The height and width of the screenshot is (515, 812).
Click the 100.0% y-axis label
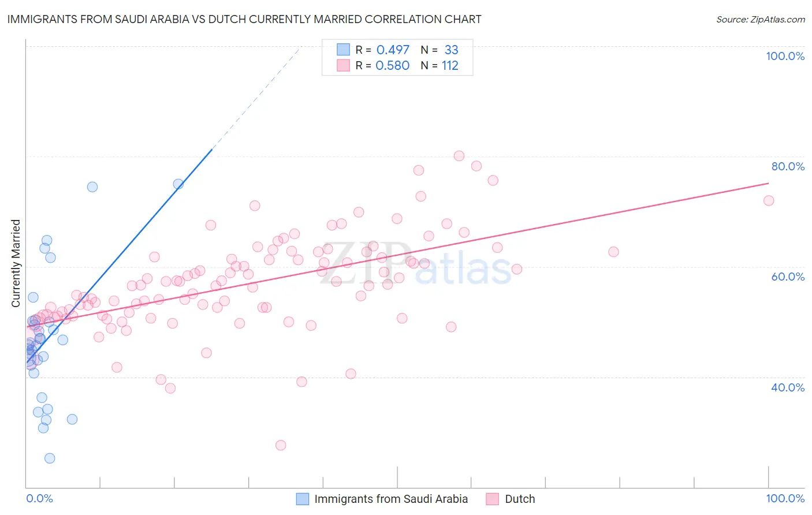tap(785, 56)
